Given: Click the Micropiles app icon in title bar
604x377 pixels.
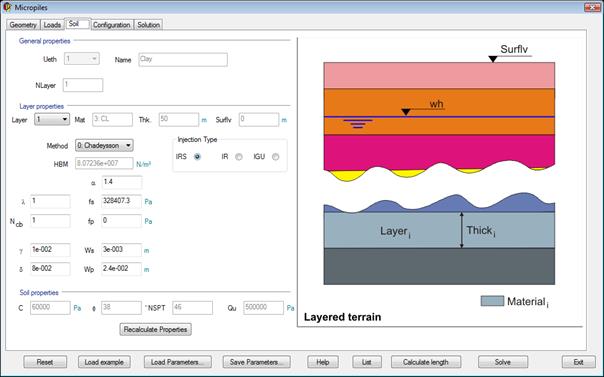Looking at the screenshot, I should coord(7,7).
